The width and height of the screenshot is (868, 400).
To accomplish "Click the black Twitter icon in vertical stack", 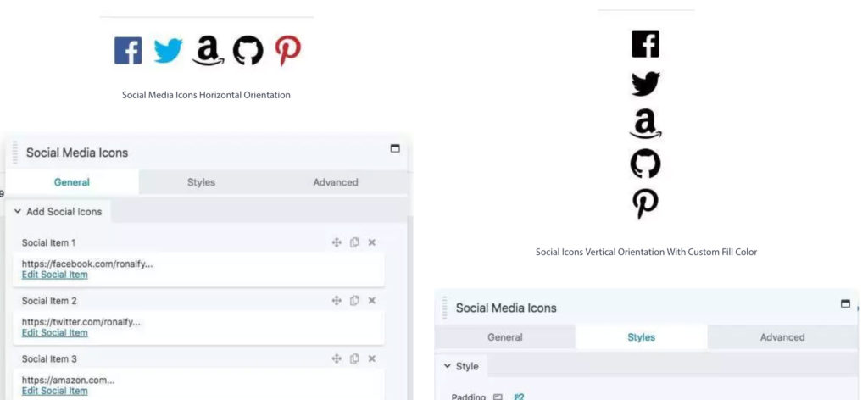I will [x=645, y=84].
